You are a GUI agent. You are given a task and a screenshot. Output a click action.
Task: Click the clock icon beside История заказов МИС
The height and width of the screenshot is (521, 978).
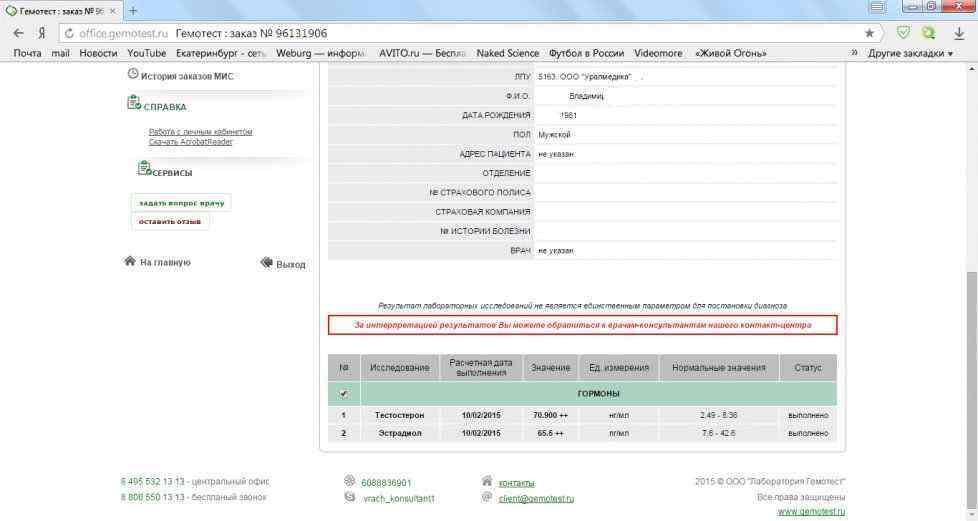point(133,75)
